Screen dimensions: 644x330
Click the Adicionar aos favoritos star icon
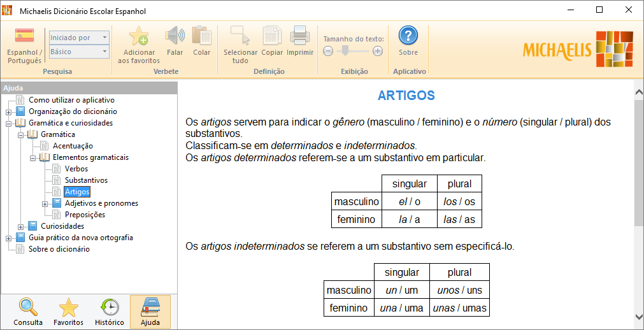pos(138,36)
